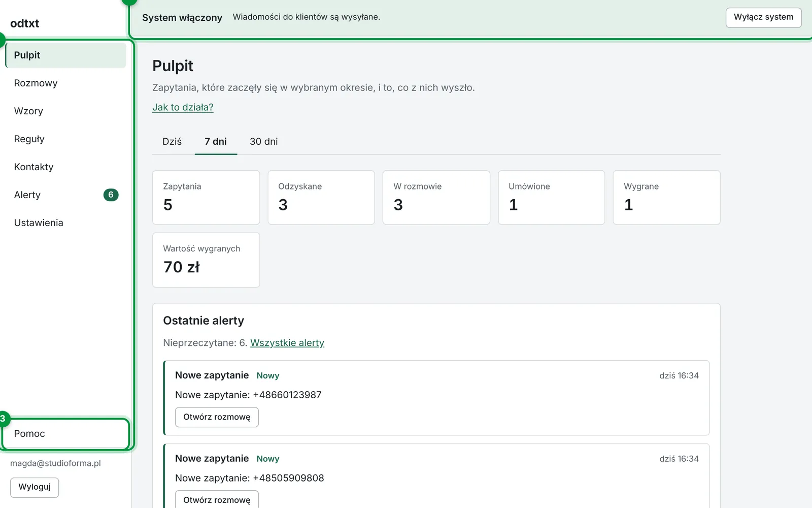
Task: Open rozmowę for +48505909808 alert
Action: (x=217, y=500)
